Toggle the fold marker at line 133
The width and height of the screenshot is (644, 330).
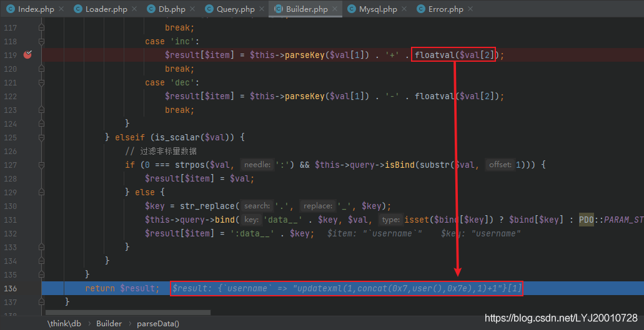[41, 247]
